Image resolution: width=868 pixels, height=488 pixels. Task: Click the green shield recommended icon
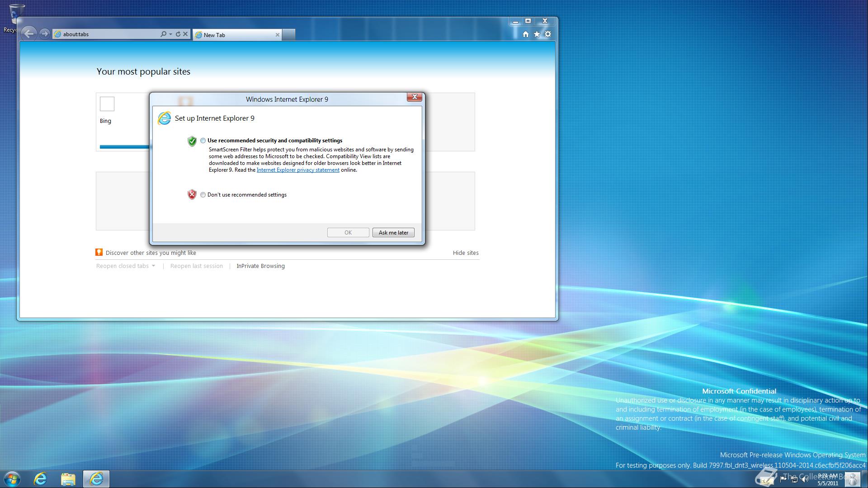click(x=192, y=141)
